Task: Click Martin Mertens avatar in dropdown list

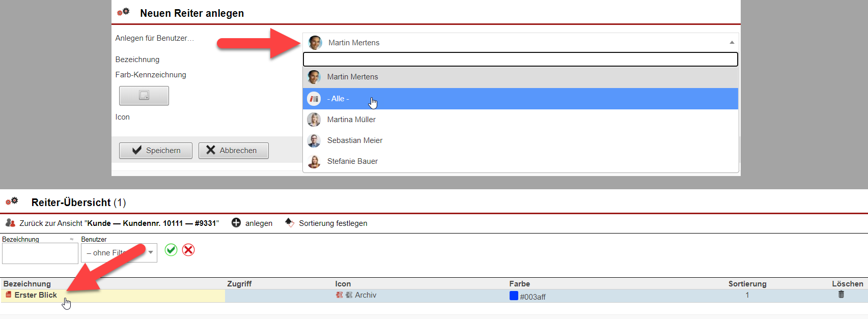Action: (314, 77)
